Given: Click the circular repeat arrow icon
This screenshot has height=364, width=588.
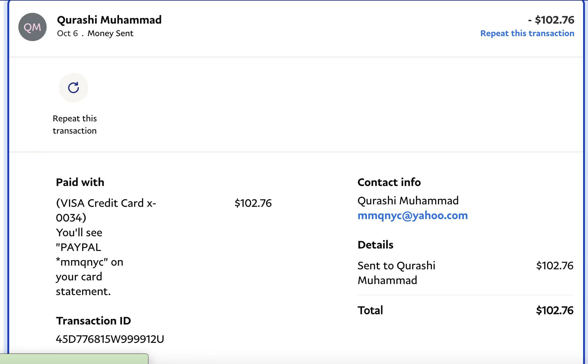Looking at the screenshot, I should click(74, 88).
